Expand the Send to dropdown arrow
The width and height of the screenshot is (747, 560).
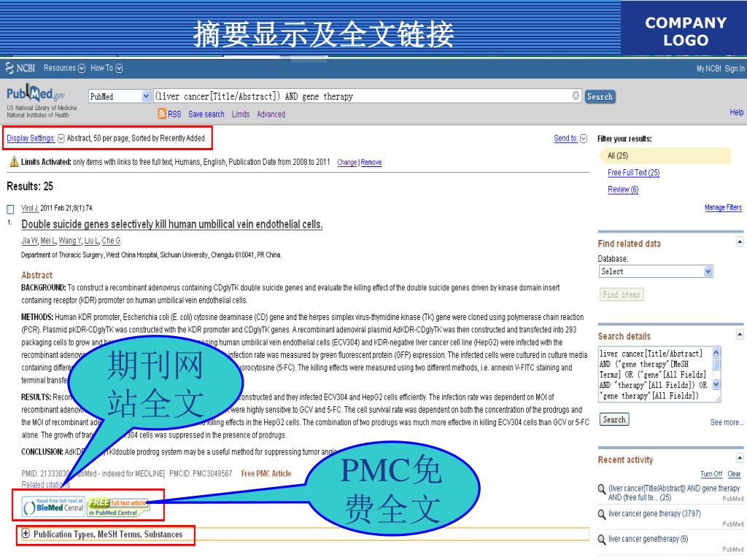pos(583,139)
